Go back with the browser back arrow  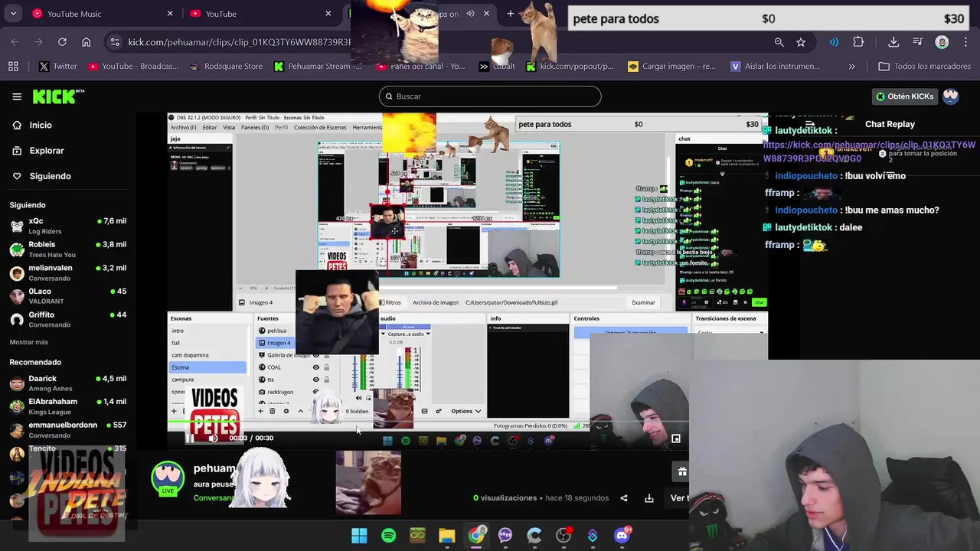tap(15, 42)
